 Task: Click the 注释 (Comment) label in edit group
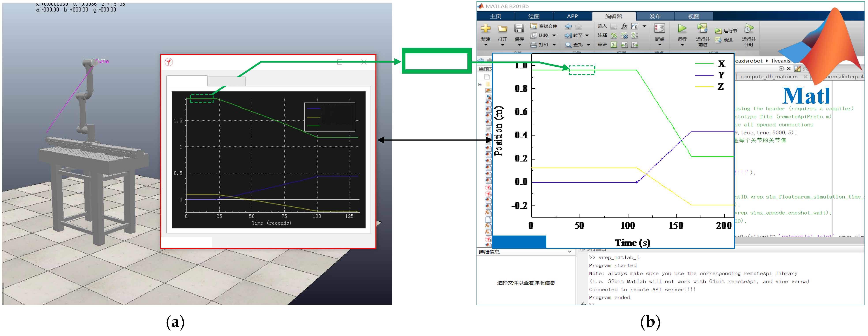coord(602,35)
